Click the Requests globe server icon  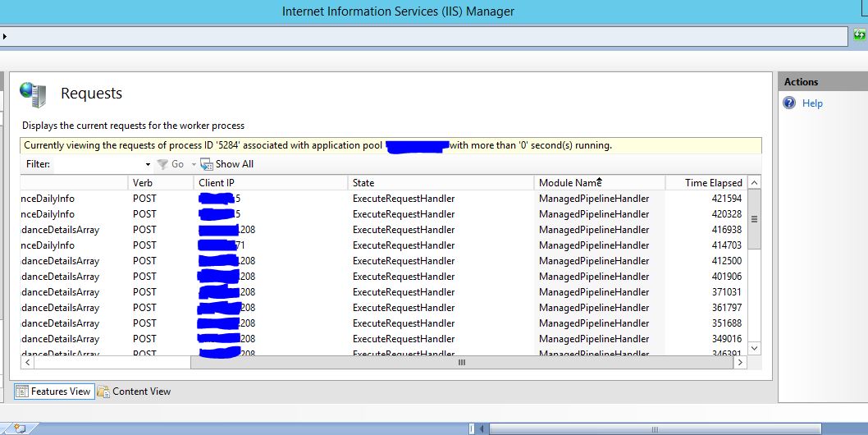[34, 94]
